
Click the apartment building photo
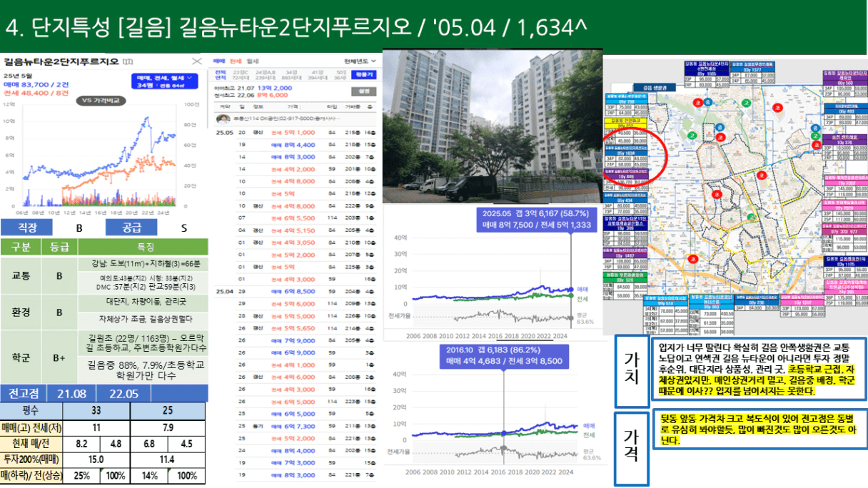[x=493, y=126]
